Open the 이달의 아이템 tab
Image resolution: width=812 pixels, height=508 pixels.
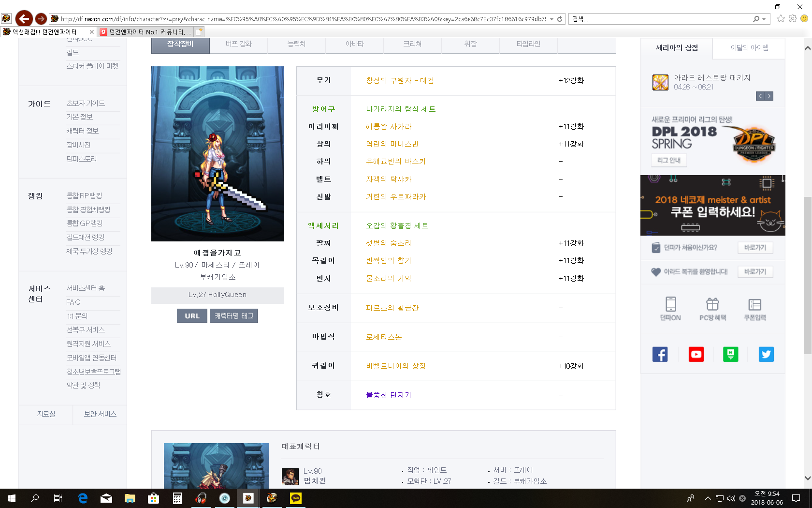[750, 48]
